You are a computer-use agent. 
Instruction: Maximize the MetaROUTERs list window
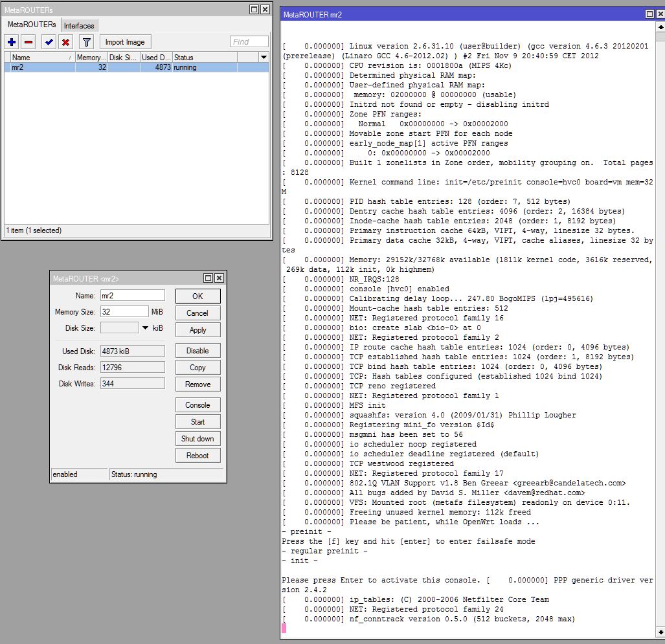coord(254,9)
